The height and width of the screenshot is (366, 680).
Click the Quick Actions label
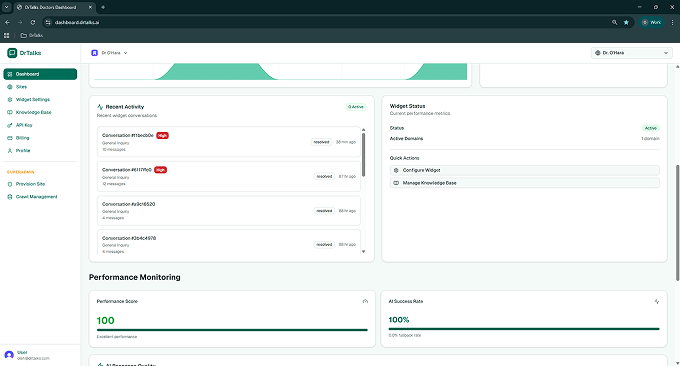click(x=404, y=158)
